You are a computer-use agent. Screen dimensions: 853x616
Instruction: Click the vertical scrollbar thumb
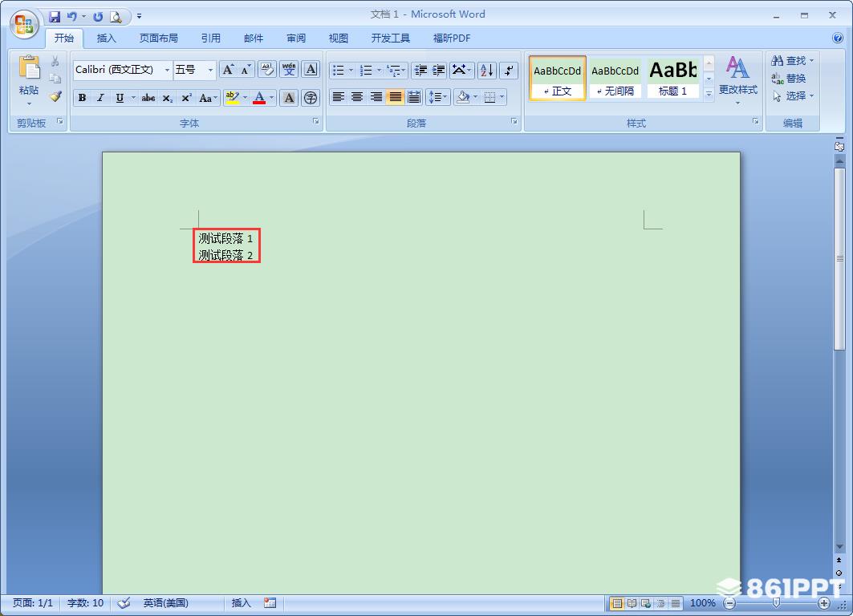pos(839,258)
